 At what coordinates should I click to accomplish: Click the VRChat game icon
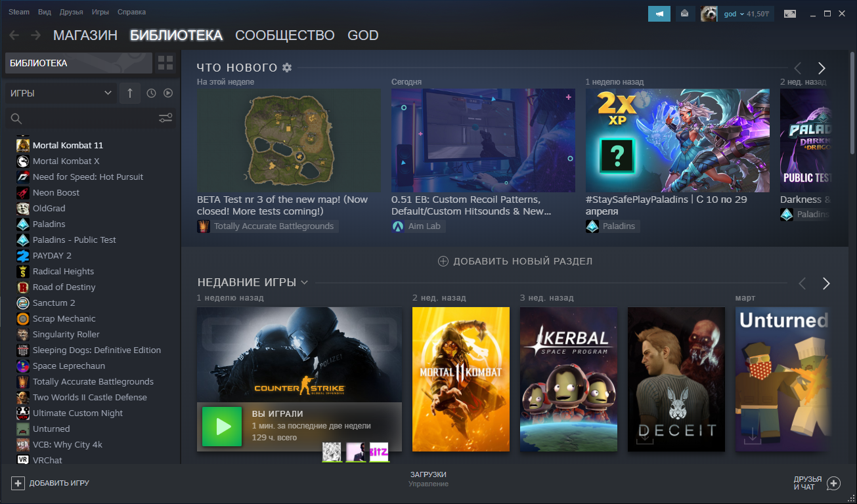tap(23, 460)
